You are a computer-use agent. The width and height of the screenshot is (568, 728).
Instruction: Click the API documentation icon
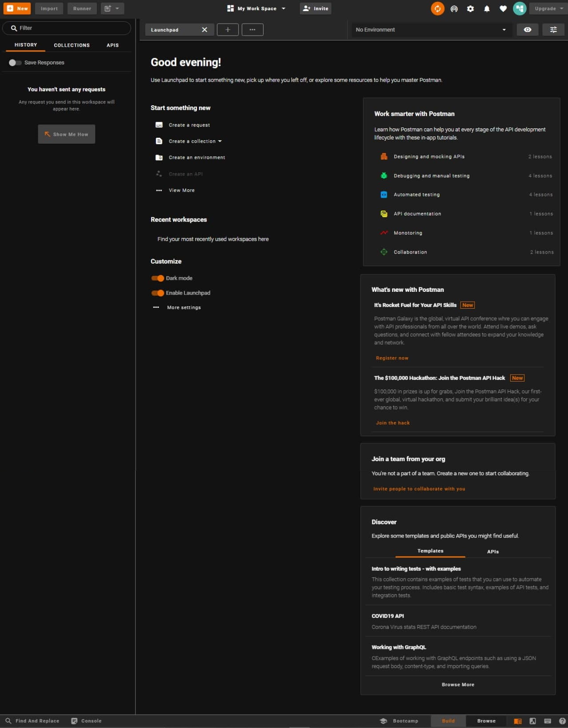click(x=384, y=214)
